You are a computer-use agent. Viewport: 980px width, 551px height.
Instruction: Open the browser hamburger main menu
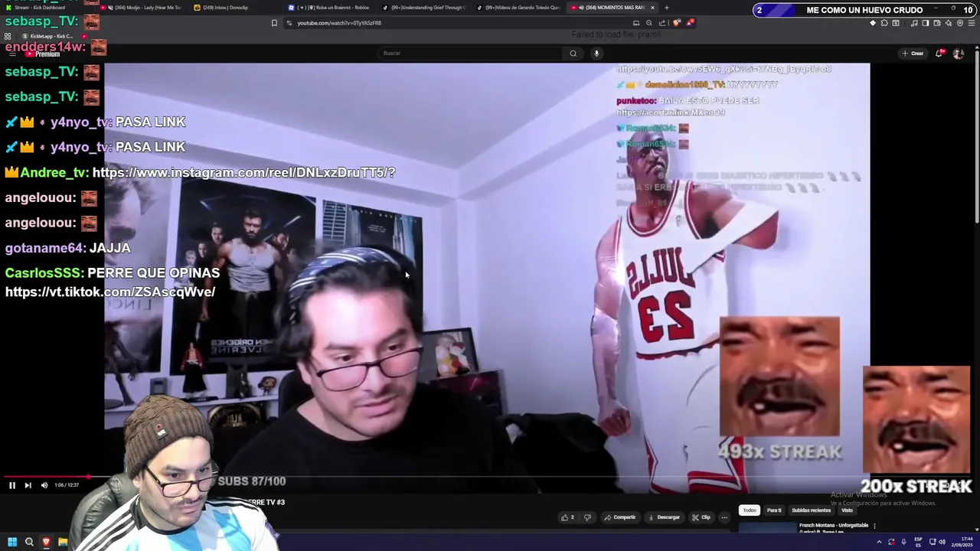pyautogui.click(x=971, y=23)
